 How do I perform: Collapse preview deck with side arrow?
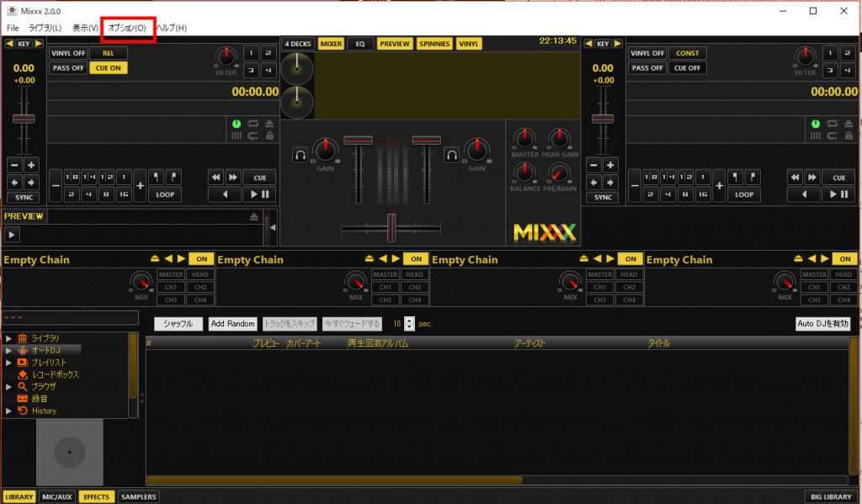tap(274, 227)
